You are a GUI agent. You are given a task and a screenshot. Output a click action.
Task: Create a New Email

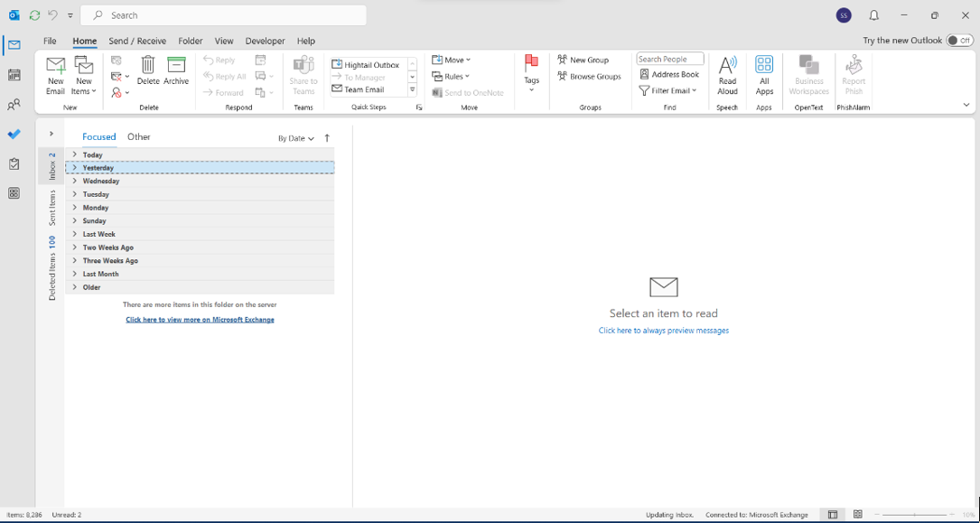(x=56, y=76)
